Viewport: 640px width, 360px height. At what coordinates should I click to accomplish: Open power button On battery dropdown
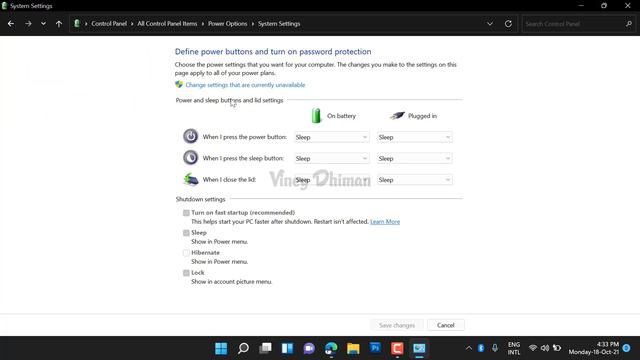pos(331,137)
